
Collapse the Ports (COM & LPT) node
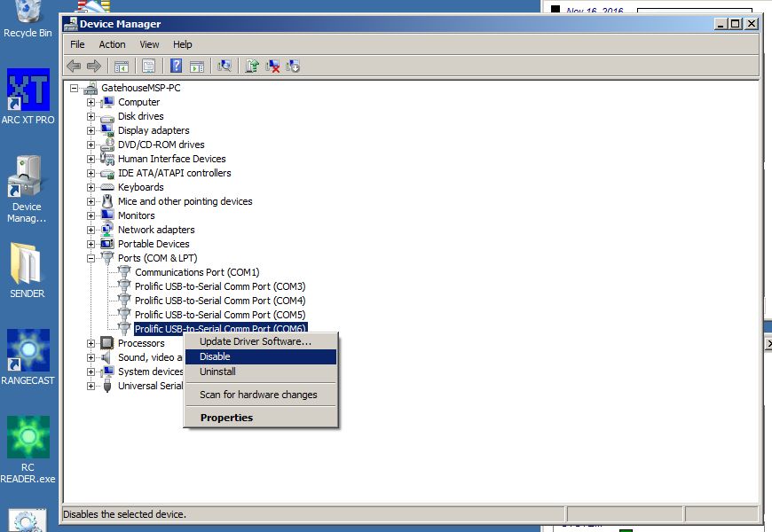click(91, 258)
